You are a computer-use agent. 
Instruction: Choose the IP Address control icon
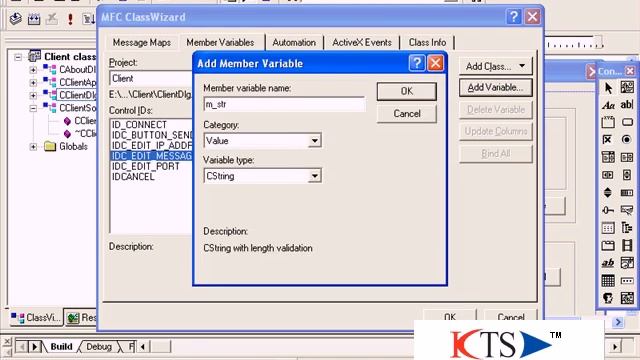click(x=627, y=280)
